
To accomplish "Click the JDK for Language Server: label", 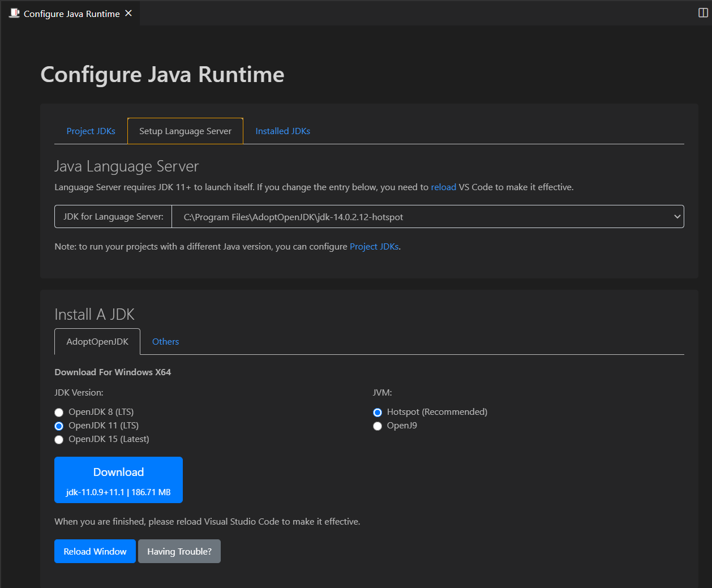I will 113,217.
